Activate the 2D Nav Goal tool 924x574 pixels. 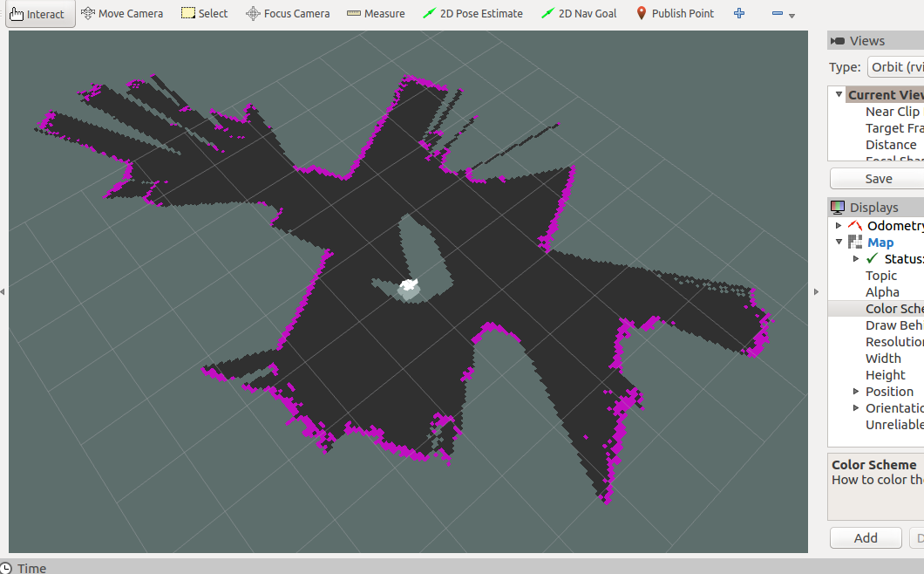[580, 14]
